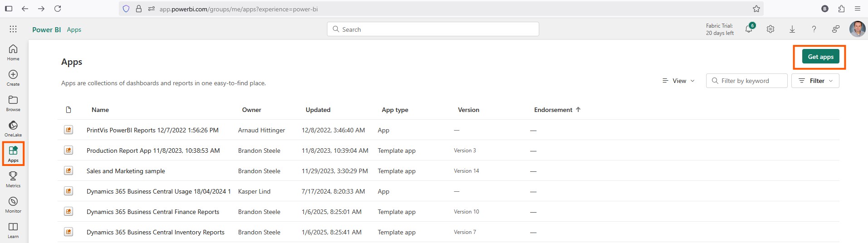Click the 7/17/2024, 8:20:33 AM updated cell
Image resolution: width=868 pixels, height=243 pixels.
(x=333, y=191)
